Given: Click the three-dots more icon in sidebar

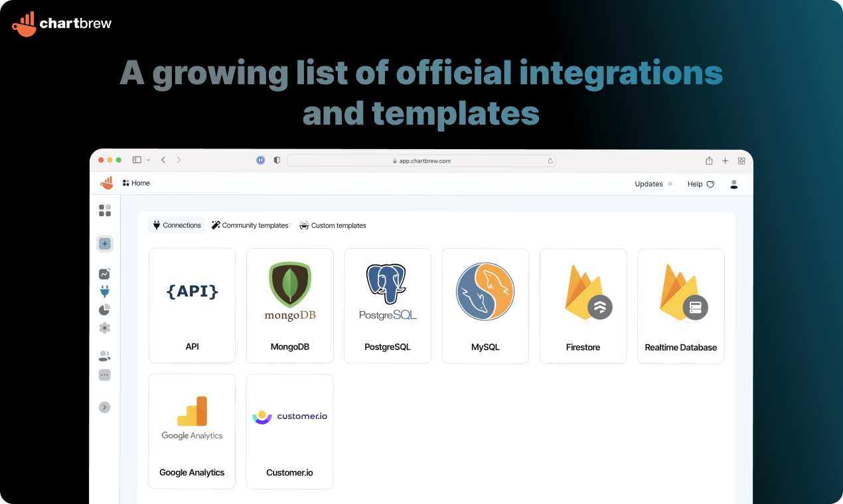Looking at the screenshot, I should [x=105, y=375].
